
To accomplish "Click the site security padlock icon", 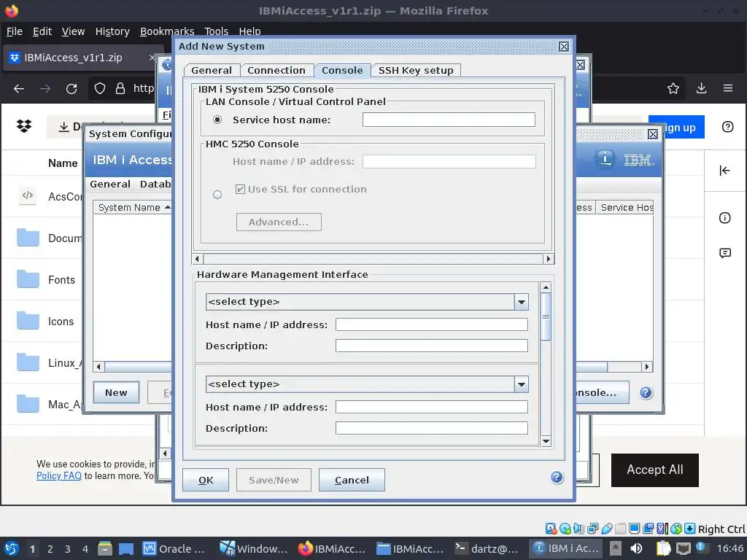I will coord(120,88).
